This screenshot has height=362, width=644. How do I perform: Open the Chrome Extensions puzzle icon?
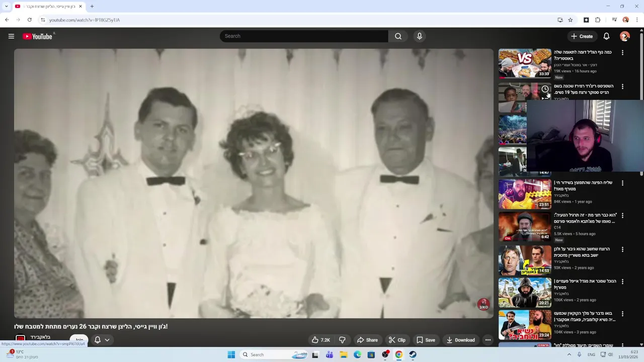[598, 20]
